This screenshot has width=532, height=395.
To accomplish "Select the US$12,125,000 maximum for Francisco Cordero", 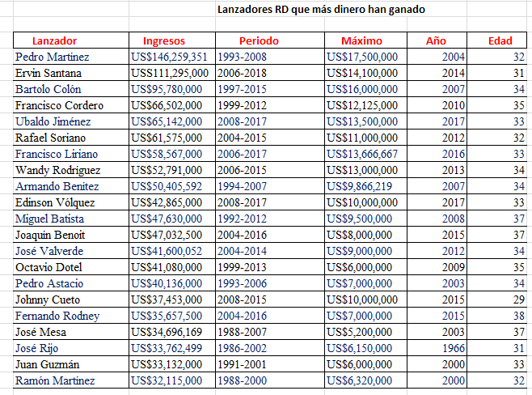I will click(361, 105).
